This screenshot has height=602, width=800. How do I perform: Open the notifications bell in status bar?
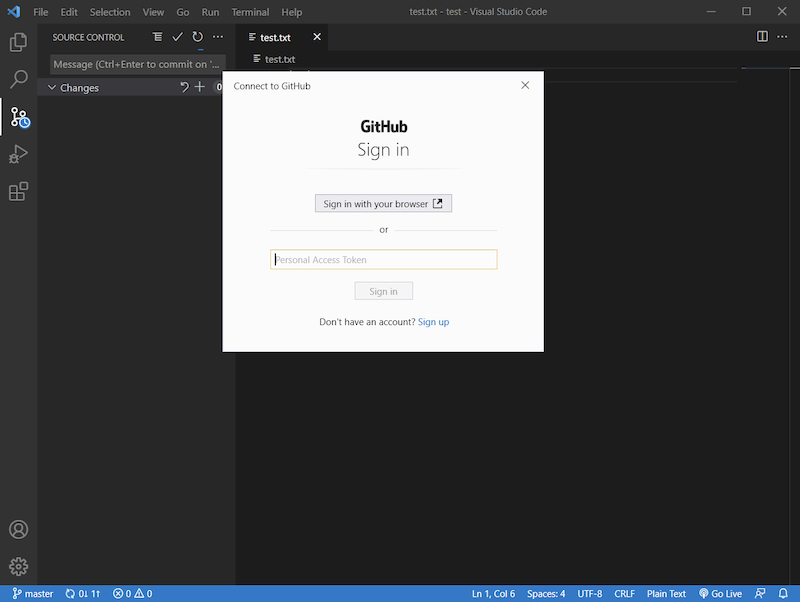[x=785, y=593]
